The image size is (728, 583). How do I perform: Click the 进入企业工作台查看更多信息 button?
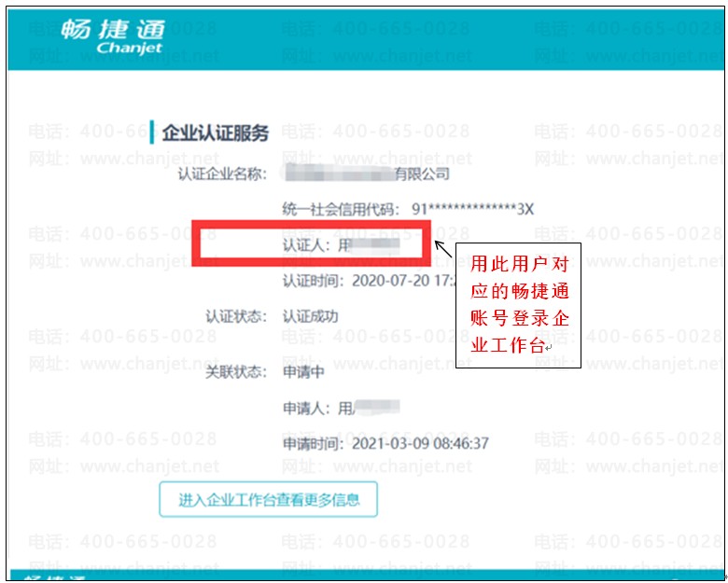(x=268, y=499)
